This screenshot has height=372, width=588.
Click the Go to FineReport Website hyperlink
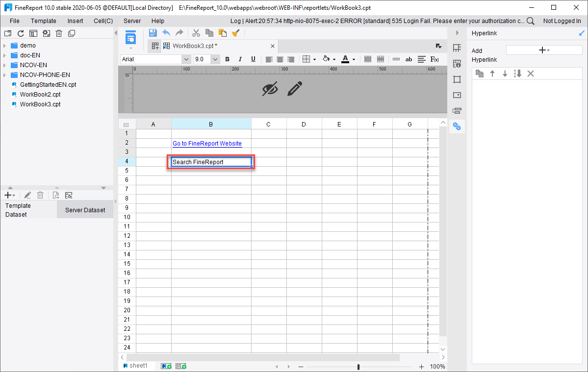click(x=207, y=143)
